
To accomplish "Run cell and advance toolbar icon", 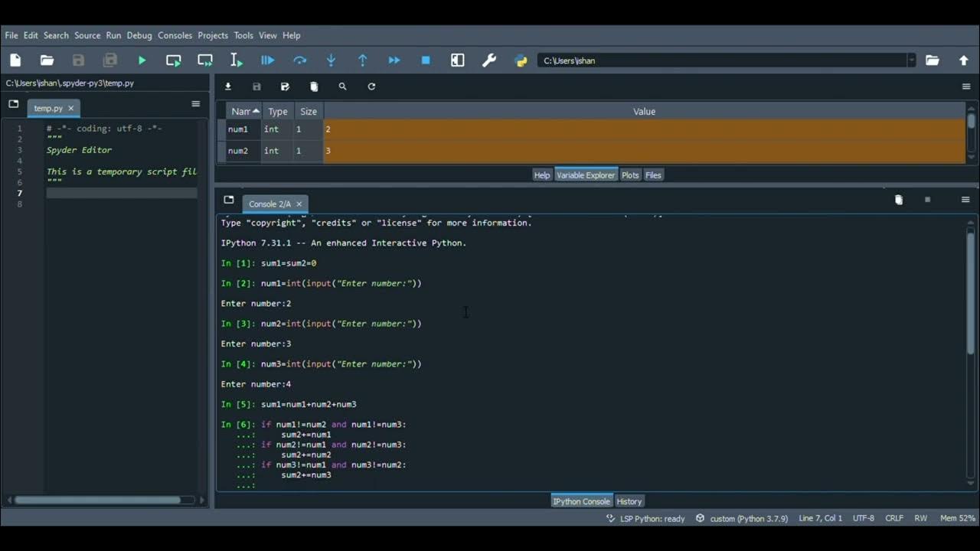I will [x=205, y=60].
